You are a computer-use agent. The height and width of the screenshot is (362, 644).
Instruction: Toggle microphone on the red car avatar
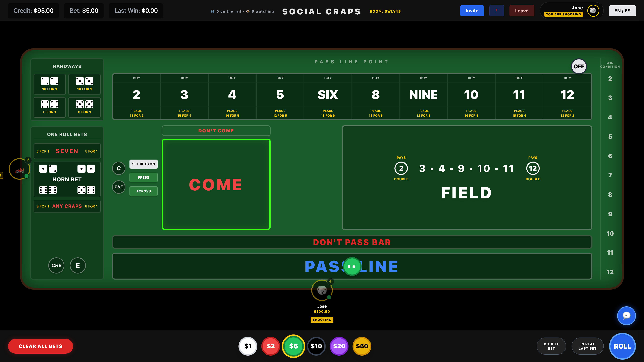coord(28,160)
